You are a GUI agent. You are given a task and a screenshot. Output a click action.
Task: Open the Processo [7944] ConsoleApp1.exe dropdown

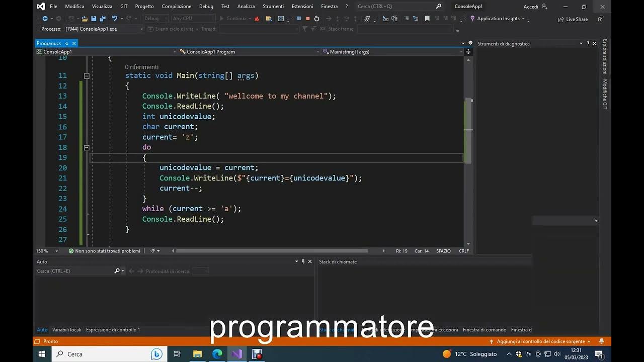point(141,29)
